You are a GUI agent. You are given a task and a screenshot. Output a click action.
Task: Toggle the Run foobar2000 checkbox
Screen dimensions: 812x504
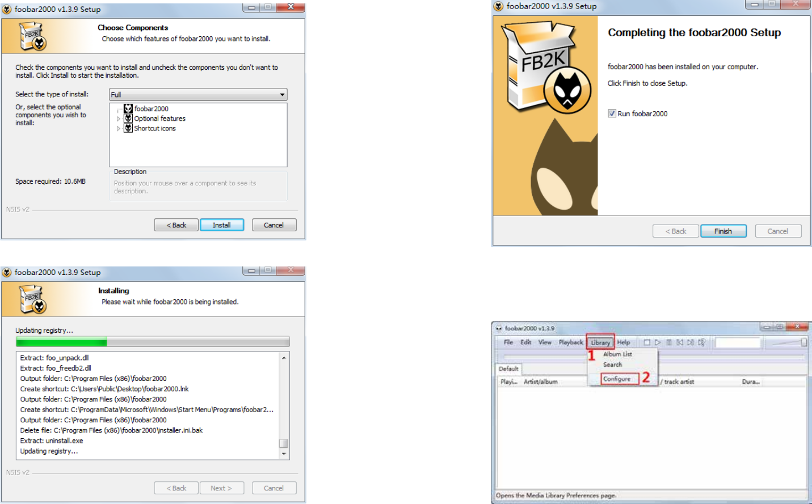point(612,113)
